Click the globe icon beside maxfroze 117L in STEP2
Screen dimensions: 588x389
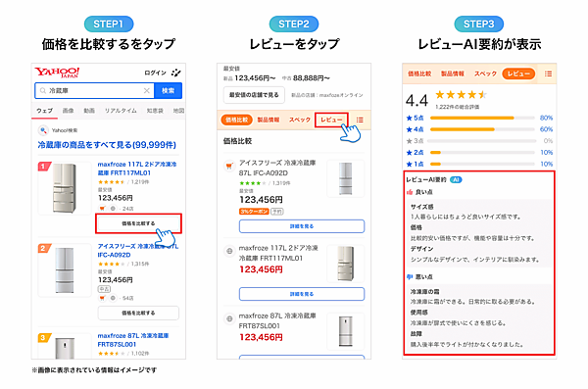[229, 251]
